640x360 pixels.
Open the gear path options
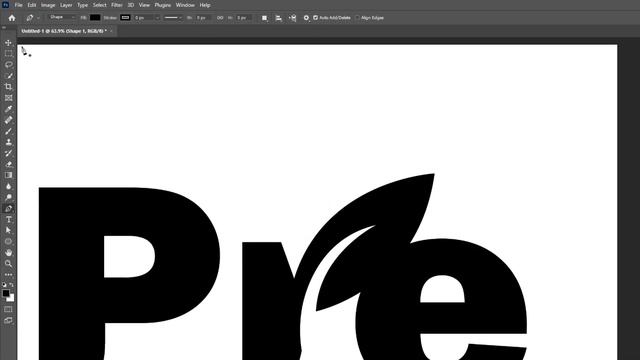point(306,18)
